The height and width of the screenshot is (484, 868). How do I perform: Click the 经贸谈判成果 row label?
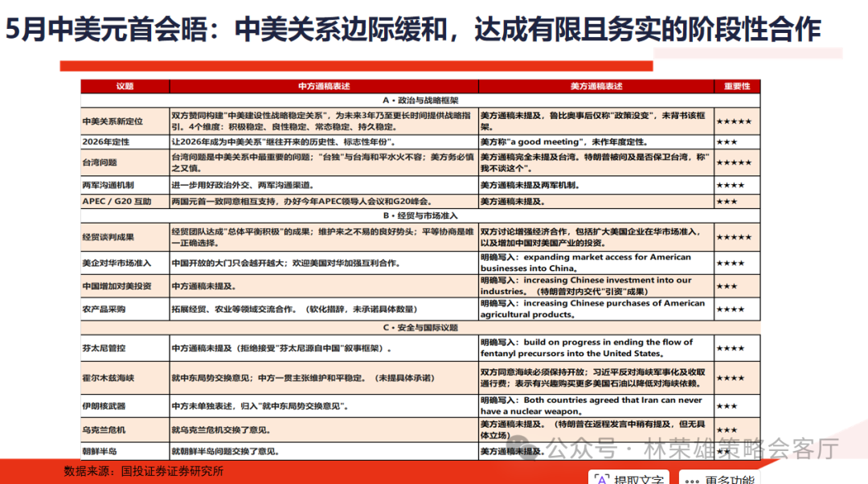tap(108, 237)
